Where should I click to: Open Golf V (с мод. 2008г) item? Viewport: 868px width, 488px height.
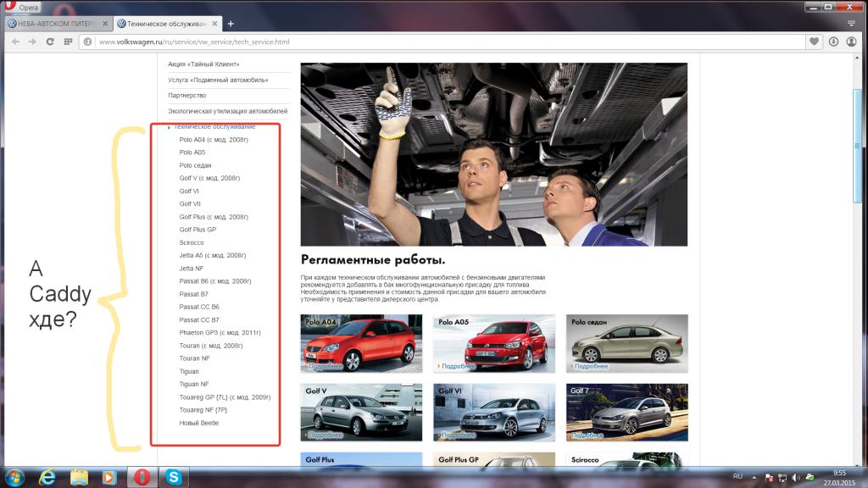point(210,178)
